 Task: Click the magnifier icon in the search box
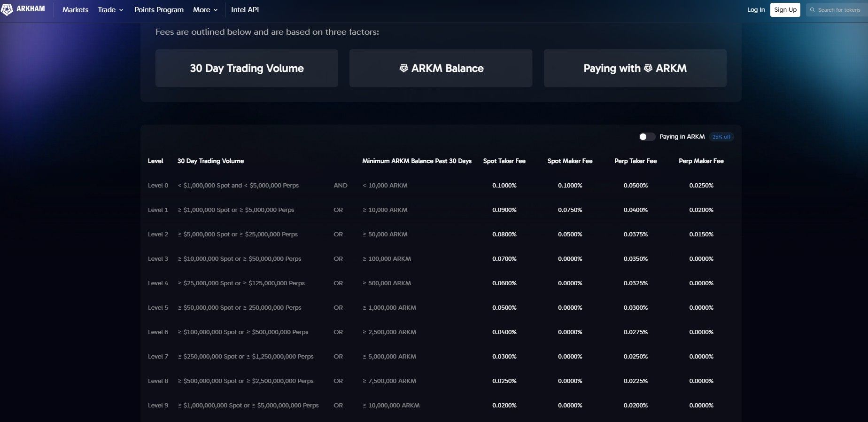pyautogui.click(x=812, y=10)
